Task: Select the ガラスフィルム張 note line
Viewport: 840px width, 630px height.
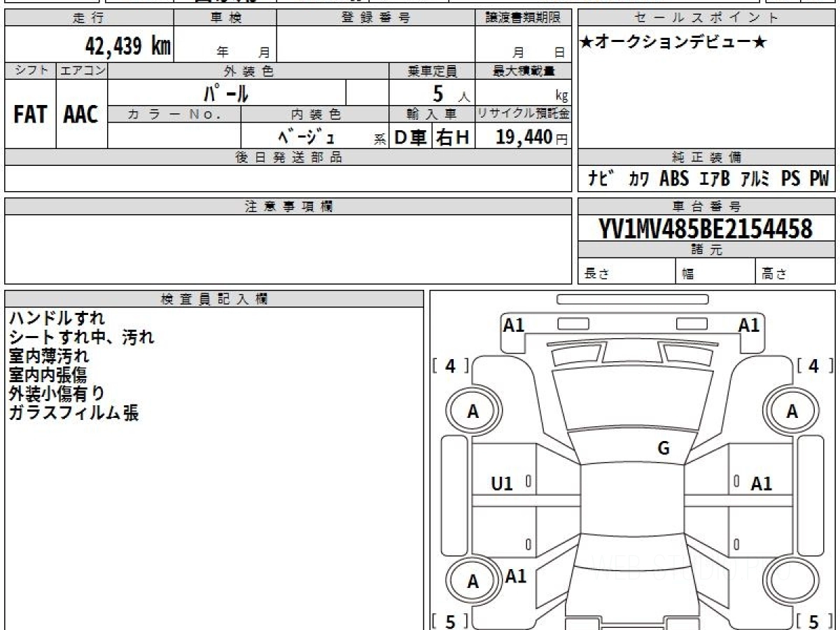Action: coord(73,412)
